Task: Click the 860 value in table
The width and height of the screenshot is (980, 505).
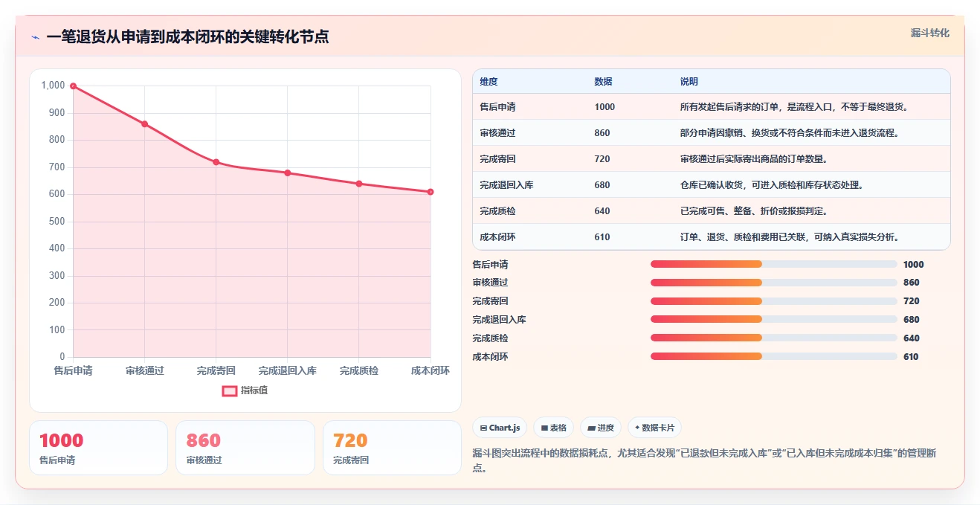Action: (x=602, y=133)
